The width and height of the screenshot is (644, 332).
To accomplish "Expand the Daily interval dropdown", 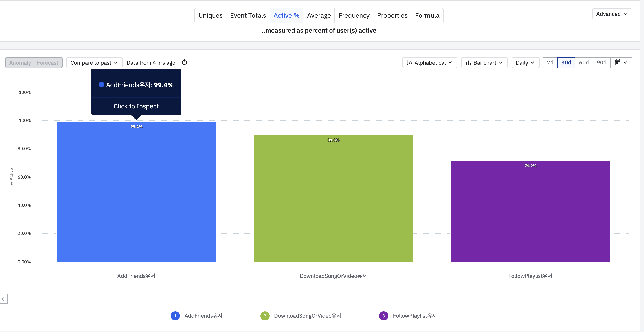I will point(525,63).
